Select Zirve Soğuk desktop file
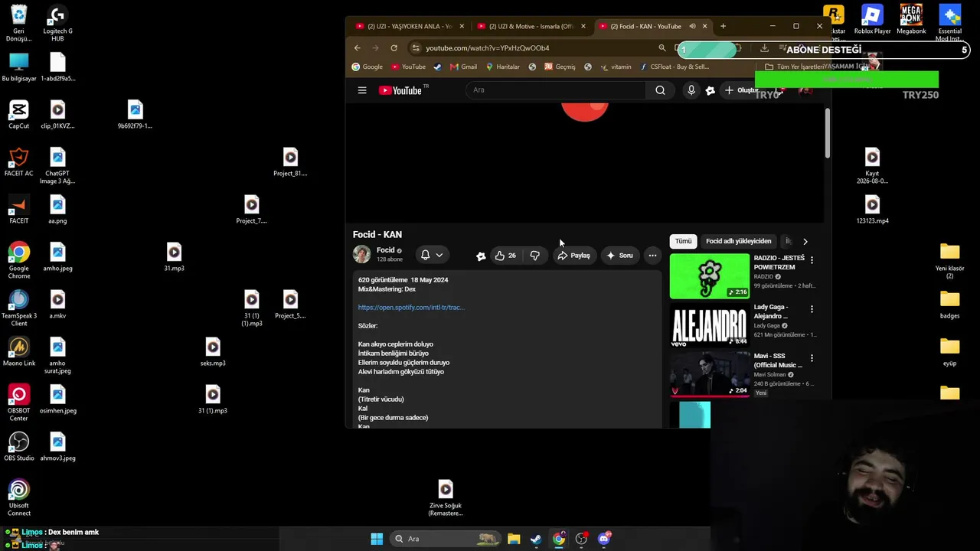 click(x=446, y=498)
